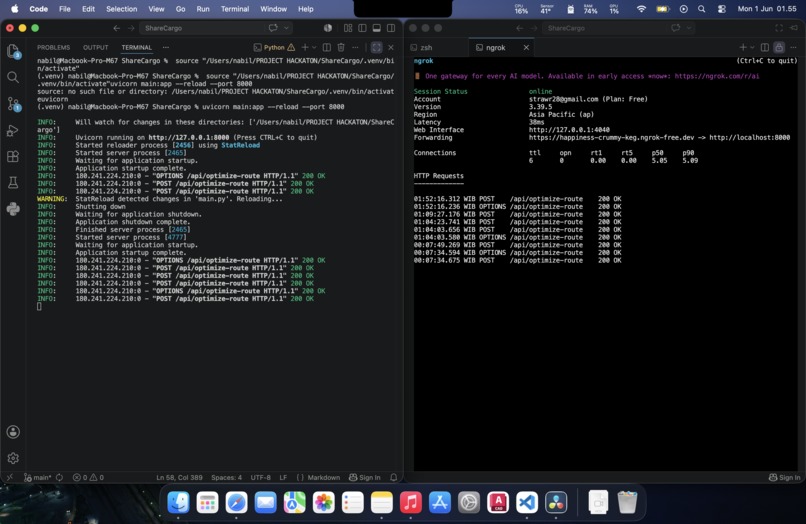Select the TERMINAL tab
Screen dimensions: 806x524
137,47
